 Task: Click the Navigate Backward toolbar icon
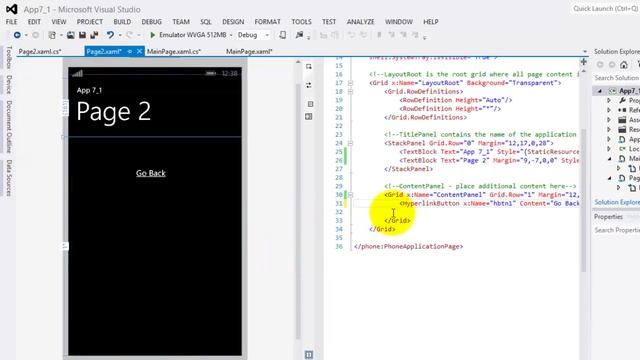click(17, 35)
